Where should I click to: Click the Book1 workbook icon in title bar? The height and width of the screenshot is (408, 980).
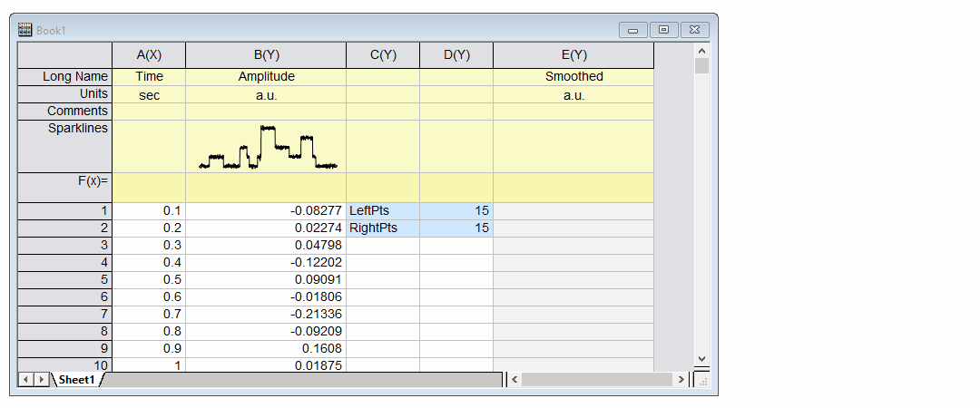(25, 30)
